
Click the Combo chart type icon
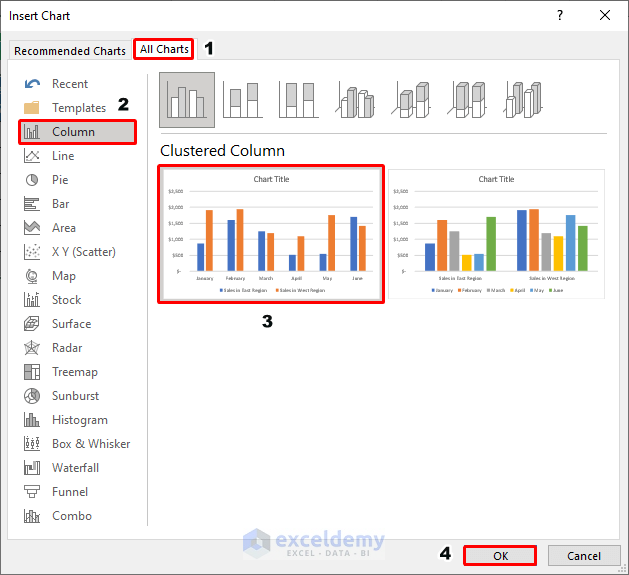pos(32,516)
